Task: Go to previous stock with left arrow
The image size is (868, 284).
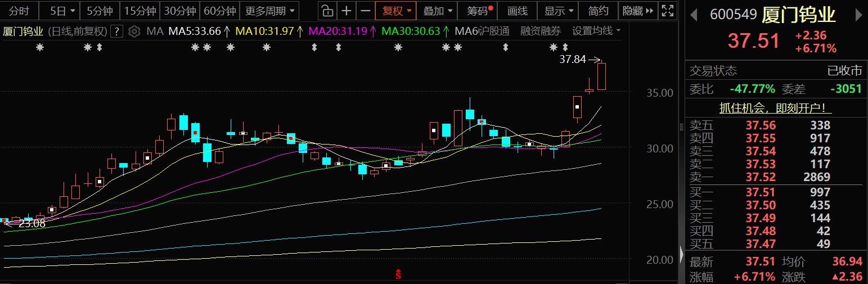Action: pos(694,15)
